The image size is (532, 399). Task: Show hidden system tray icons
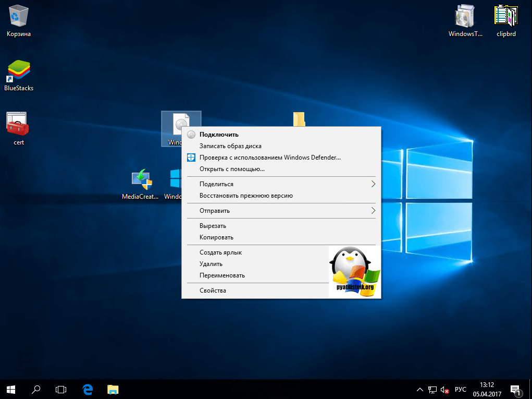(x=420, y=390)
